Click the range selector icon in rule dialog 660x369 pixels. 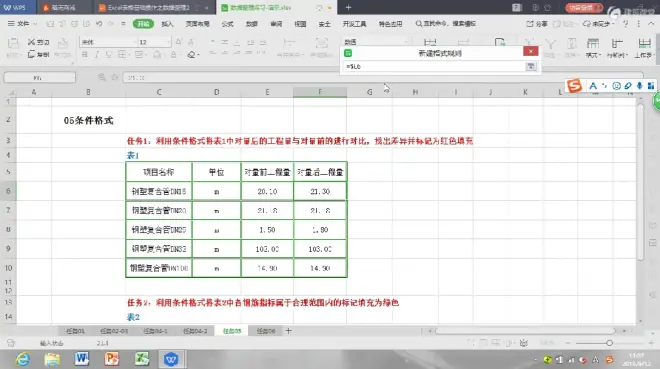point(531,66)
